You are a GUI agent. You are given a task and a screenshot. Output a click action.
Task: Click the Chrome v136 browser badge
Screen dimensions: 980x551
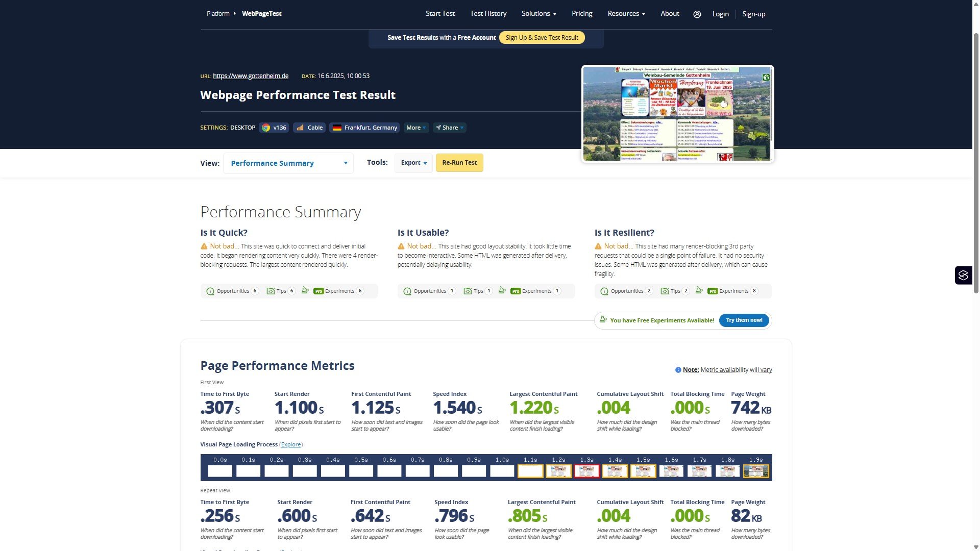coord(274,128)
